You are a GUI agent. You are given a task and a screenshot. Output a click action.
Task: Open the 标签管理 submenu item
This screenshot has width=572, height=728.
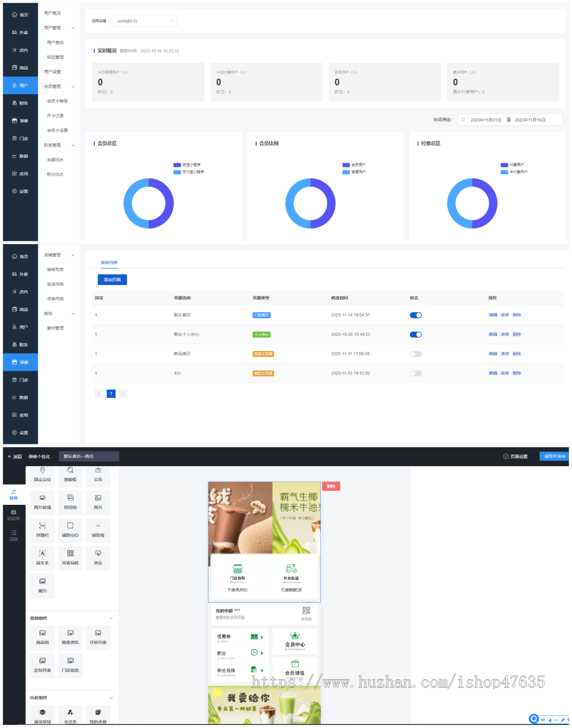pyautogui.click(x=55, y=58)
